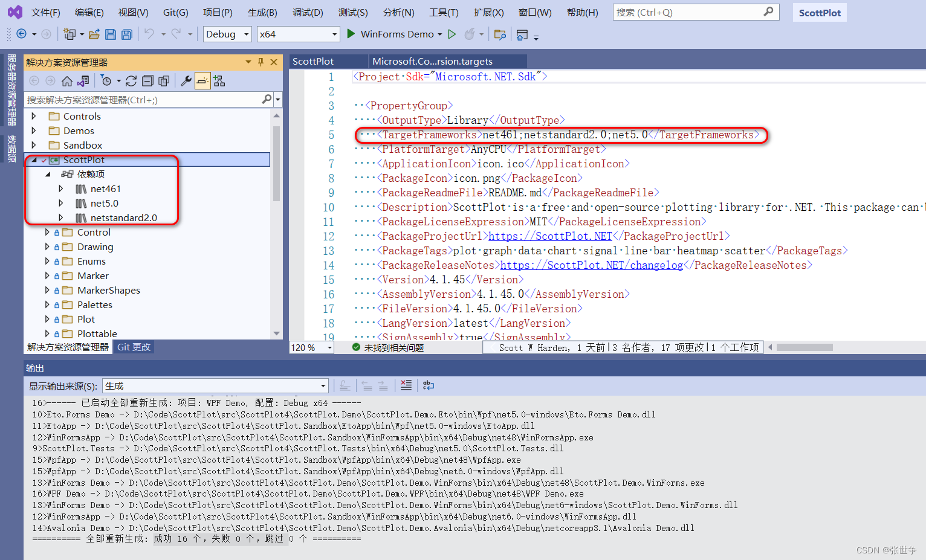Click the Save All toolbar icon
Image resolution: width=926 pixels, height=560 pixels.
pos(126,34)
